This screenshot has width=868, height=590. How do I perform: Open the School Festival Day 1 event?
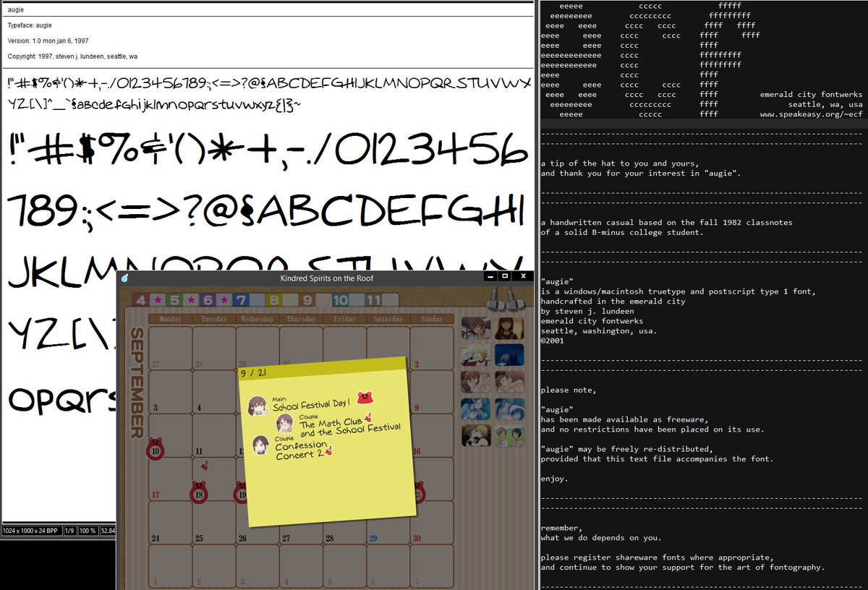311,404
